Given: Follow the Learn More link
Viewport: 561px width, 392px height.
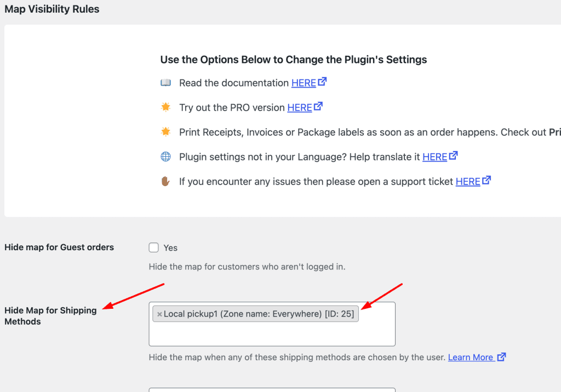Looking at the screenshot, I should tap(471, 358).
